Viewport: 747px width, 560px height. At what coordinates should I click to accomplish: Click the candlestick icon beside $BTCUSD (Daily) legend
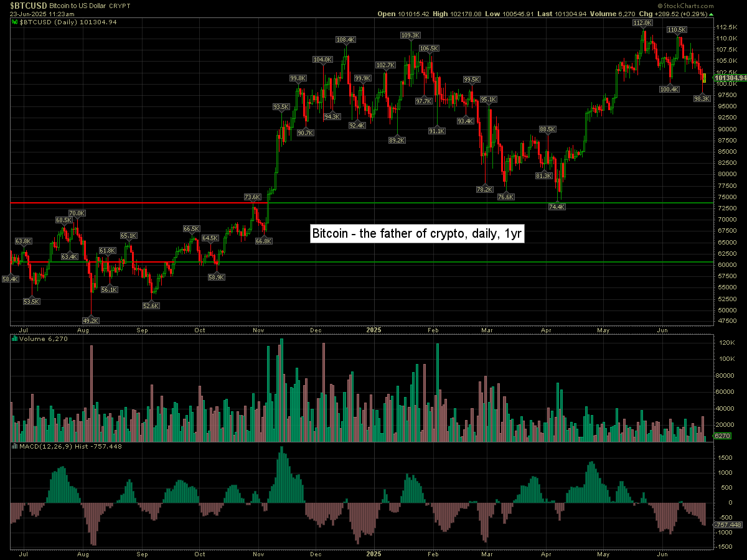16,22
